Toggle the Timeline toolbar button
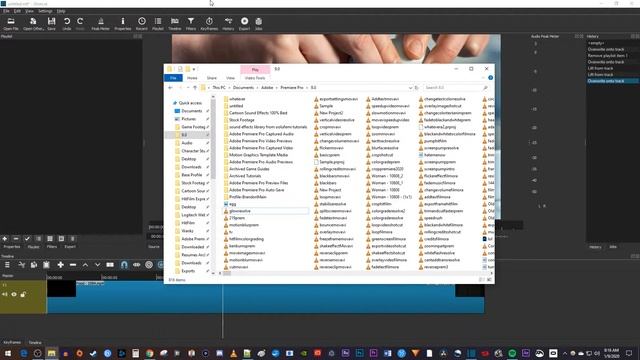 click(x=175, y=24)
